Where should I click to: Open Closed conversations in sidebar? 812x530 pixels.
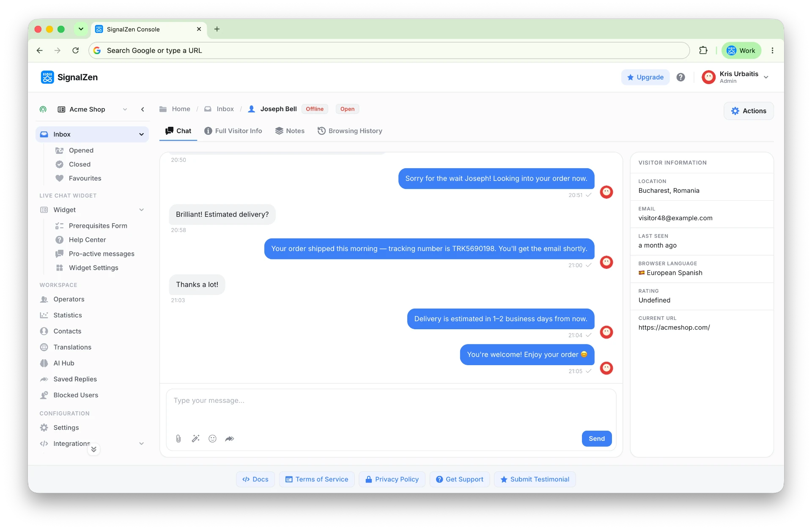pyautogui.click(x=80, y=164)
